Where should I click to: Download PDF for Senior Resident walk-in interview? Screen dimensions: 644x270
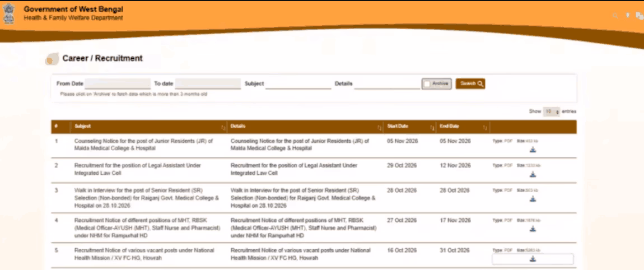(533, 199)
